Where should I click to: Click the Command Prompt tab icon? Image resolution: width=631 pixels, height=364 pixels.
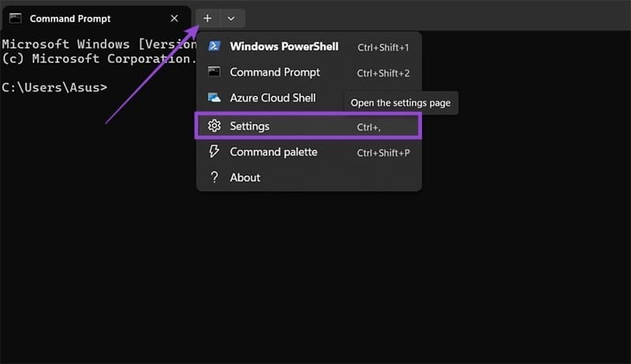pos(15,18)
